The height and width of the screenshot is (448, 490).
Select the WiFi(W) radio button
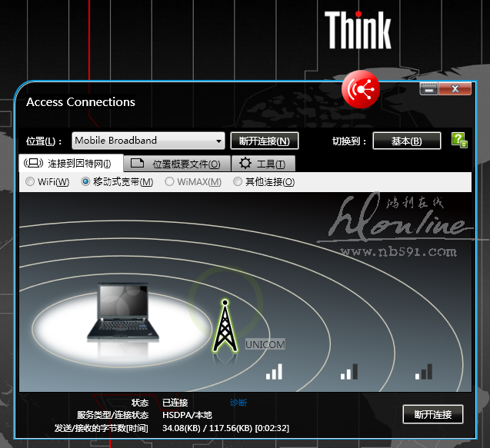[30, 182]
